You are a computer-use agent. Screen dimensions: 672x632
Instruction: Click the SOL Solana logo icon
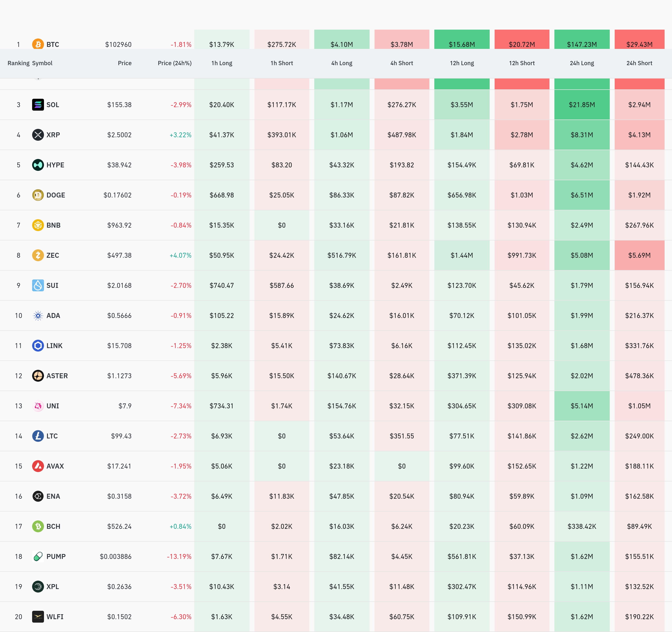pyautogui.click(x=38, y=105)
